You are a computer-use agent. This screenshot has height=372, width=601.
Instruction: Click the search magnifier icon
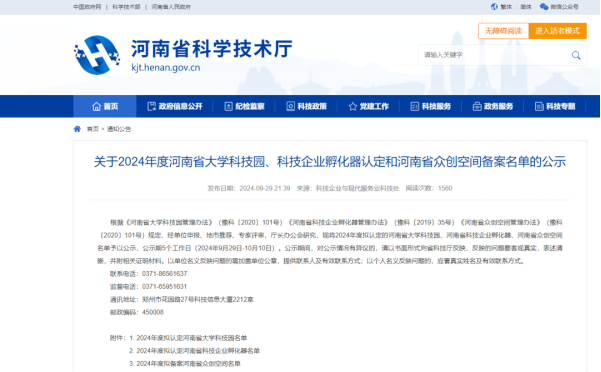576,55
